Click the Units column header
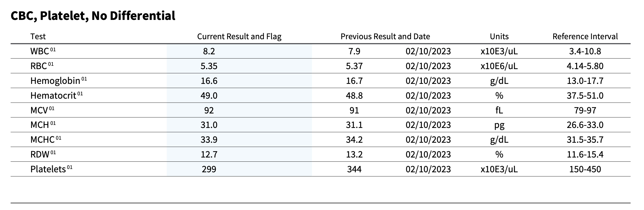Image resolution: width=644 pixels, height=210 pixels. coord(499,37)
